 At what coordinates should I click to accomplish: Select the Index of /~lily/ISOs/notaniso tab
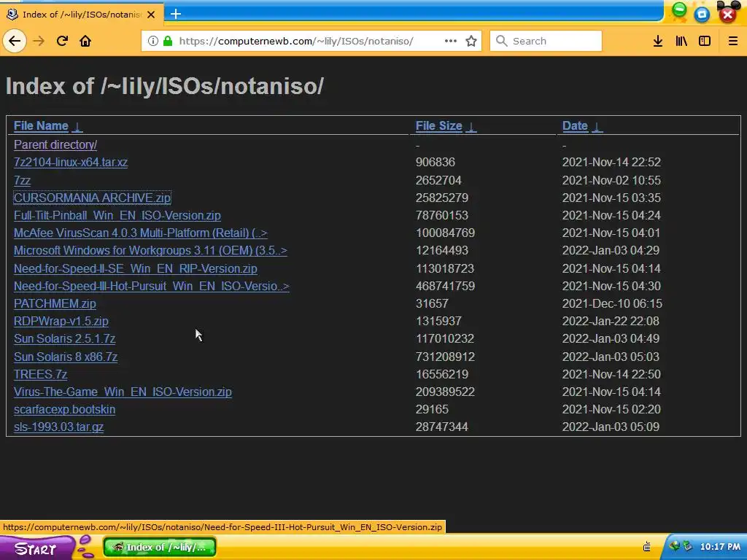coord(82,15)
